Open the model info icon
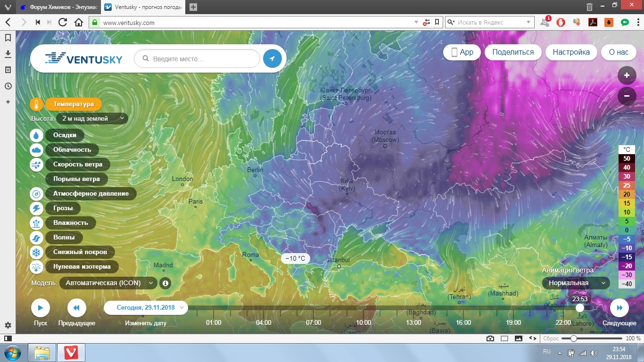The image size is (644, 362). [x=165, y=283]
